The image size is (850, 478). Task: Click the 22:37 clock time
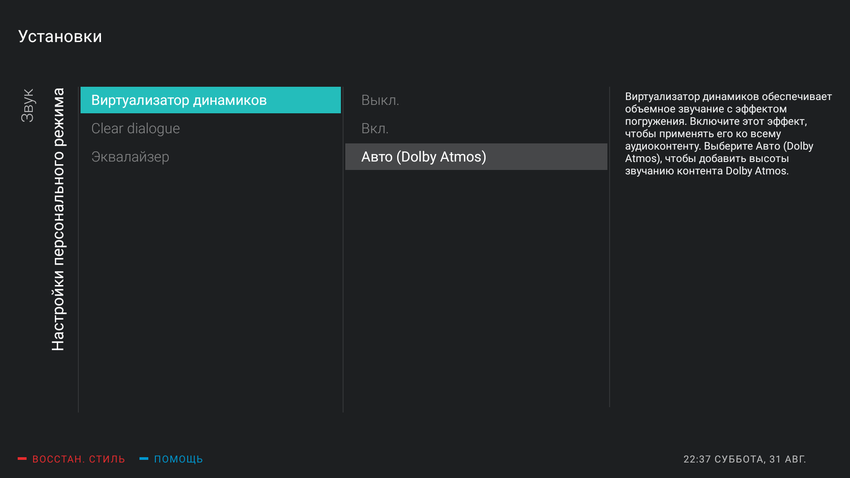click(x=698, y=459)
